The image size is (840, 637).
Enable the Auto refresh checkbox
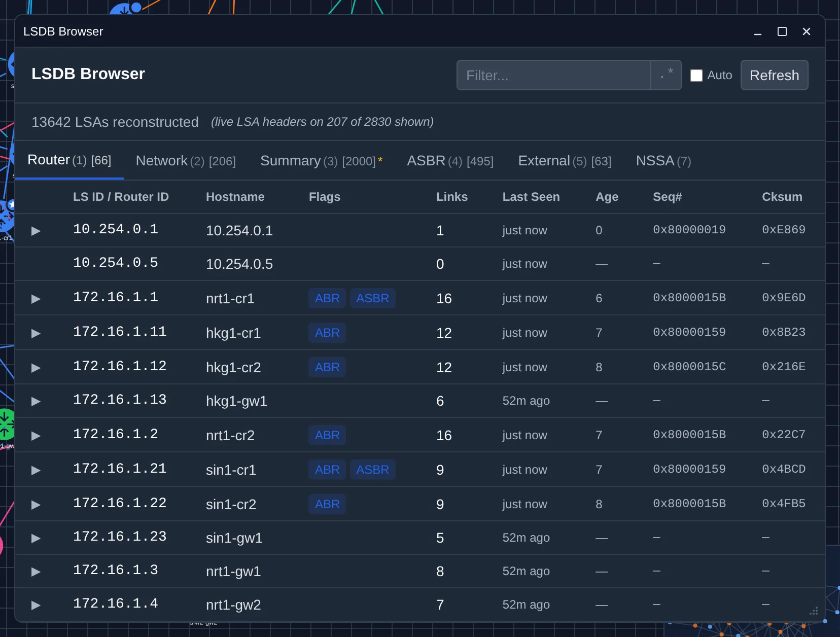pyautogui.click(x=696, y=76)
